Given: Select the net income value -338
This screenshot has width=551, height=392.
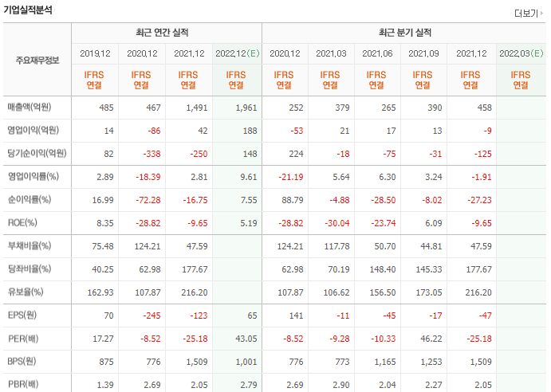Looking at the screenshot, I should click(x=152, y=154).
